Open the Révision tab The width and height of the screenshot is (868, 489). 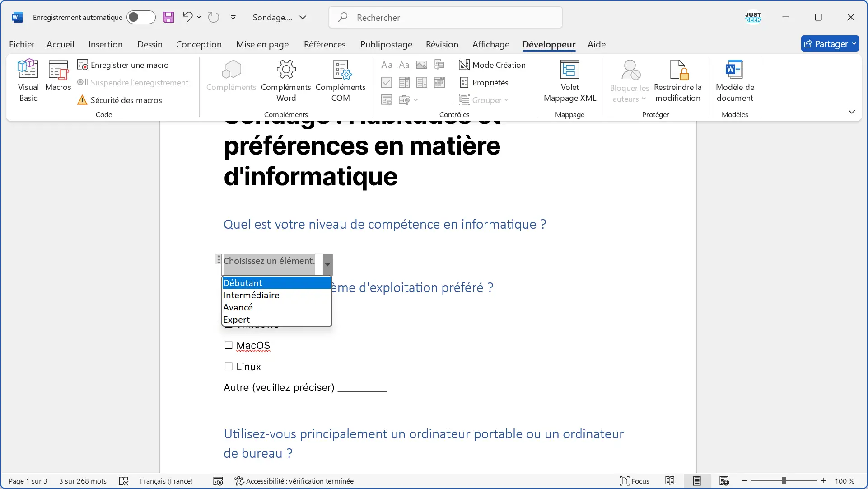click(442, 44)
